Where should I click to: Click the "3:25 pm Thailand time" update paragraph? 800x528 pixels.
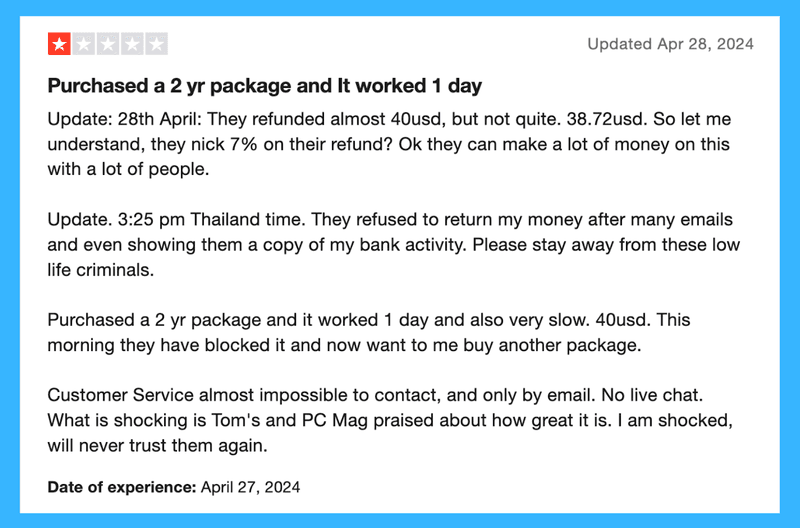click(x=388, y=244)
